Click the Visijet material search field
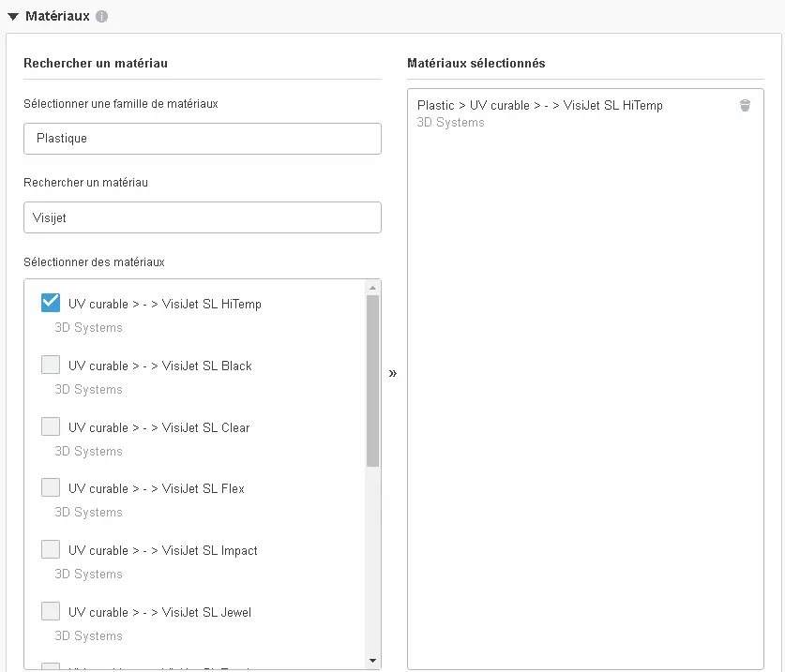Image resolution: width=785 pixels, height=672 pixels. 202,217
